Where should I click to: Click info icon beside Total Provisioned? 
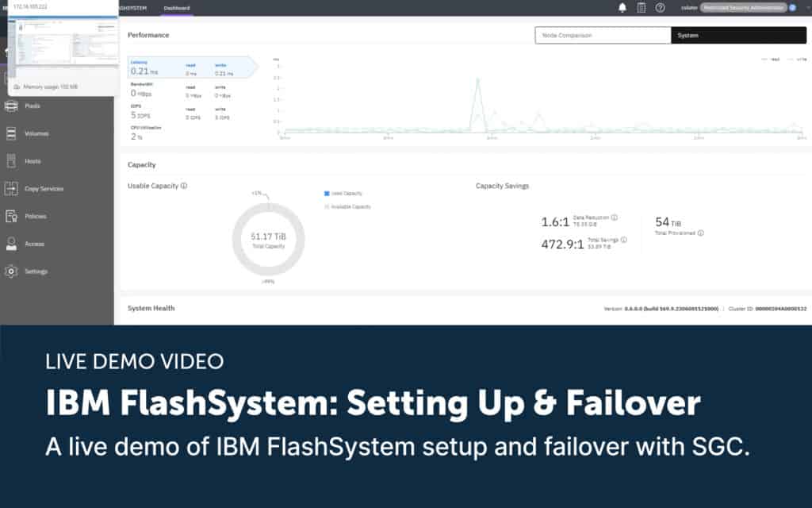pos(700,233)
